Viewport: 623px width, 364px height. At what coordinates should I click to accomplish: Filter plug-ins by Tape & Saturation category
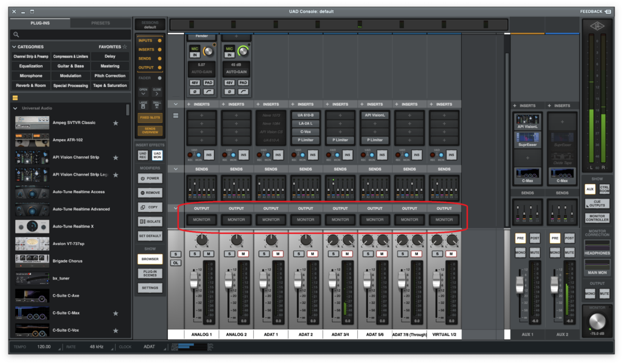point(110,85)
